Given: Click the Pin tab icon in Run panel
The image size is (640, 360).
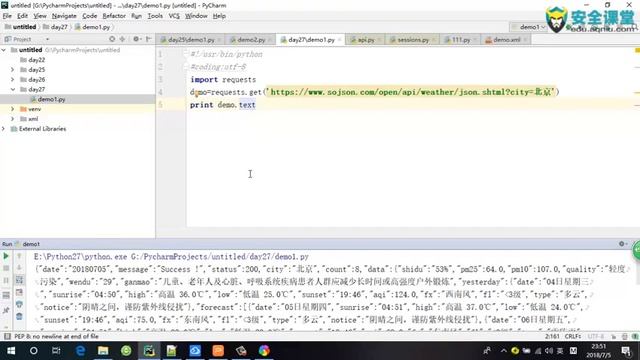Looking at the screenshot, I should 6,311.
